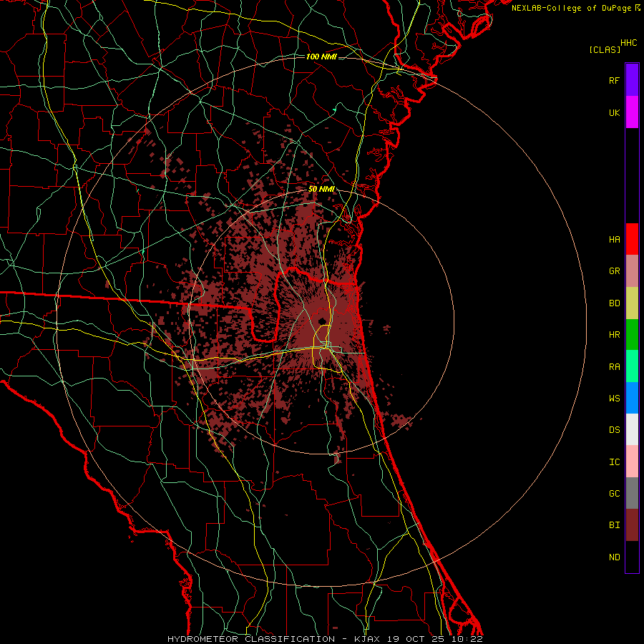644x644 pixels.
Task: Click the BI dark red legend swatch
Action: 632,525
